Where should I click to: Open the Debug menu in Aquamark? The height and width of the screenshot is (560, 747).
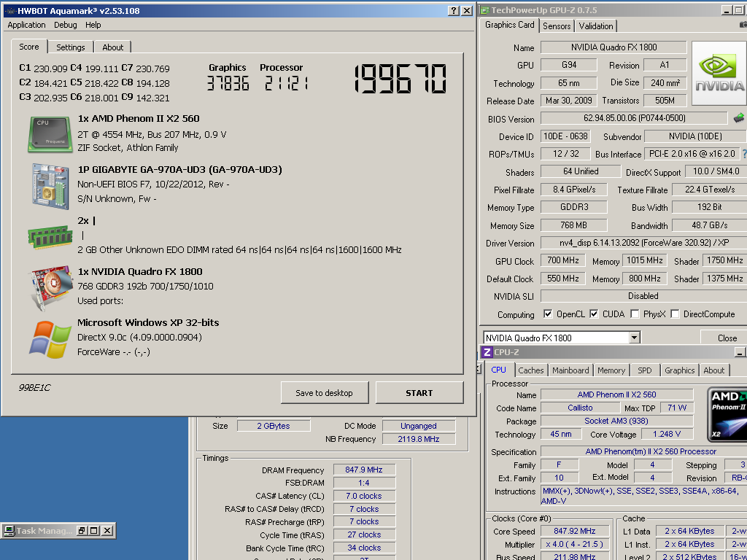pyautogui.click(x=65, y=25)
